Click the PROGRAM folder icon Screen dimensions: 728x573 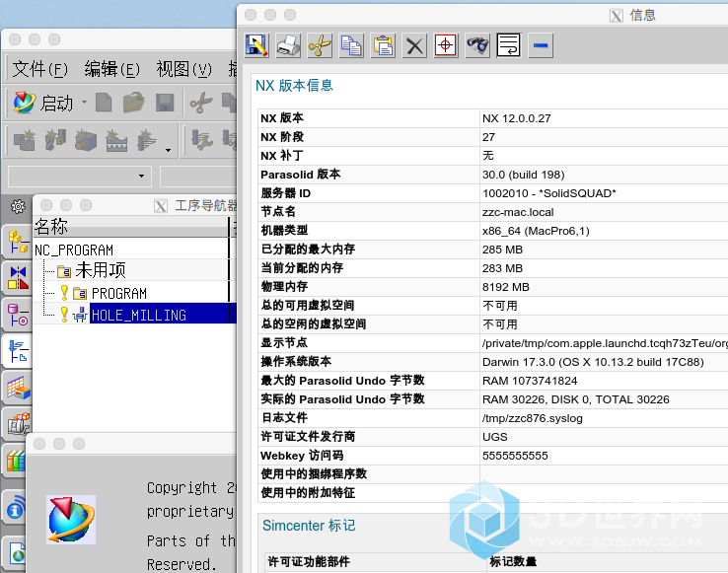[x=79, y=294]
